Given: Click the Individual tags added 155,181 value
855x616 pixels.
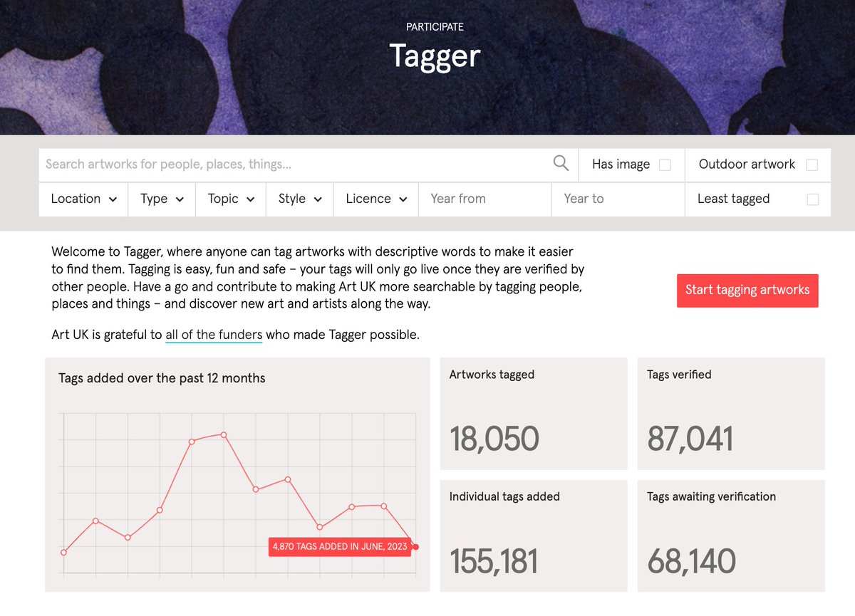Looking at the screenshot, I should (x=494, y=562).
